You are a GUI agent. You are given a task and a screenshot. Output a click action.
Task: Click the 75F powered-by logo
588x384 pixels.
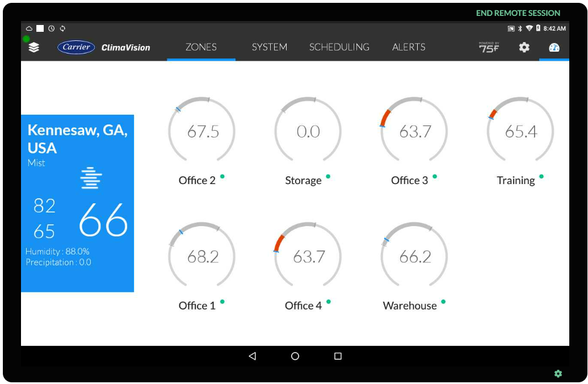tap(489, 47)
